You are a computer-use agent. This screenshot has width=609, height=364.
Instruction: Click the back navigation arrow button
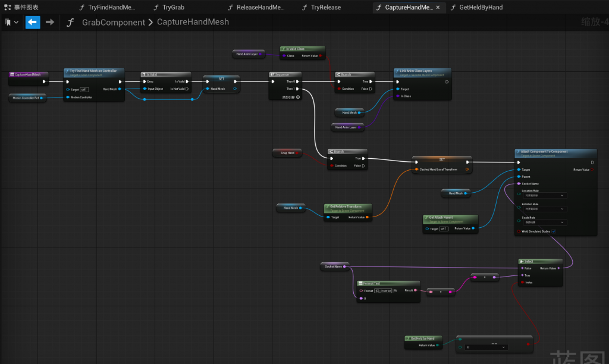pos(32,22)
